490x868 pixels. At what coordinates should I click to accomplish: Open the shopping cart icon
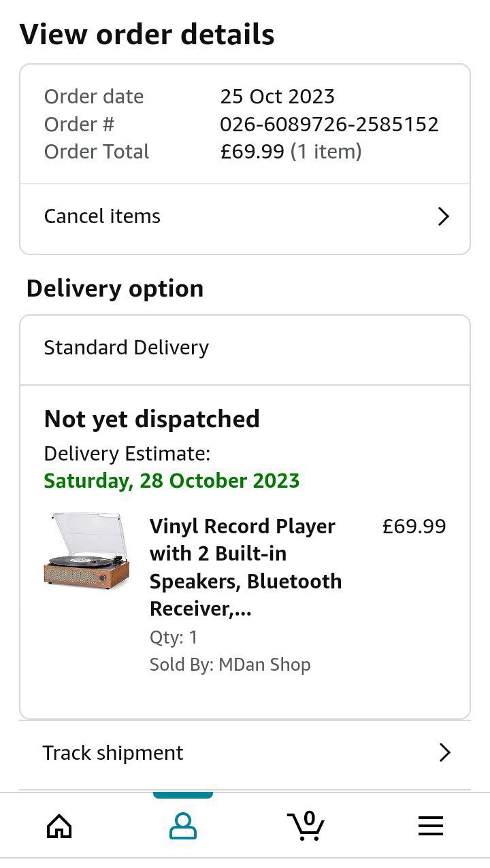click(306, 826)
